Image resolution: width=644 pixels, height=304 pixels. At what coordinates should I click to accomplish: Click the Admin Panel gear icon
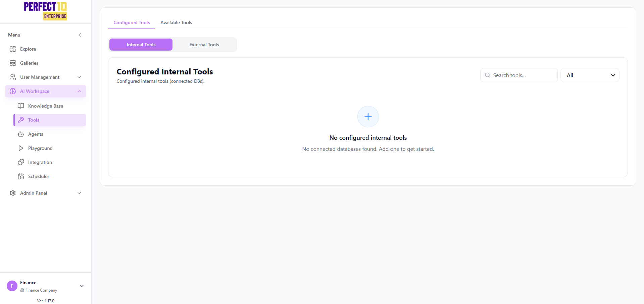13,193
